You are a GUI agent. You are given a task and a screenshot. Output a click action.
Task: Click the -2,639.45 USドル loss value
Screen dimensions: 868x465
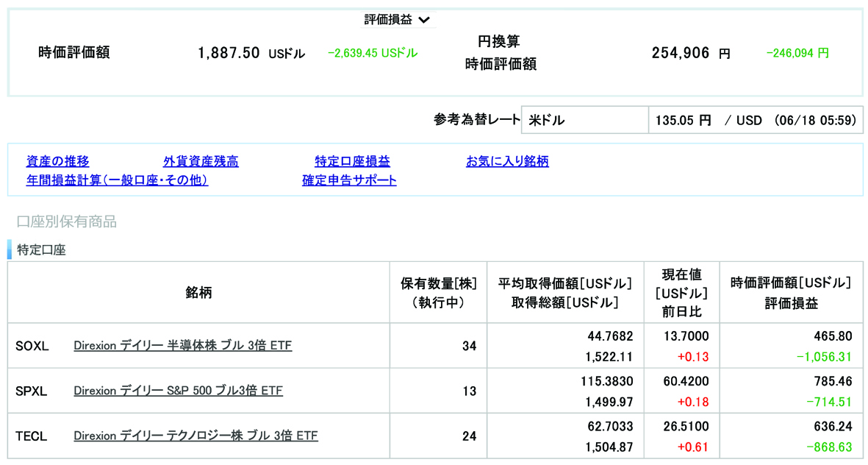[373, 53]
